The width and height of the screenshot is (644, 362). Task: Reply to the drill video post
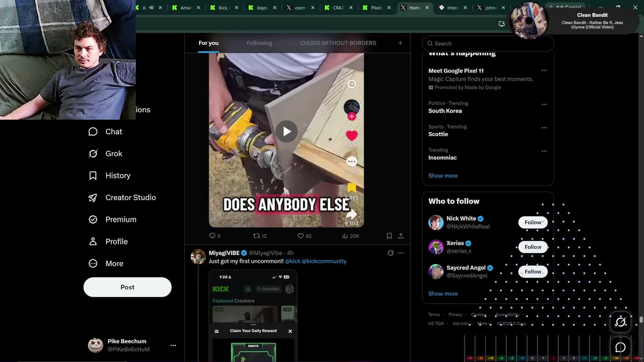click(214, 236)
